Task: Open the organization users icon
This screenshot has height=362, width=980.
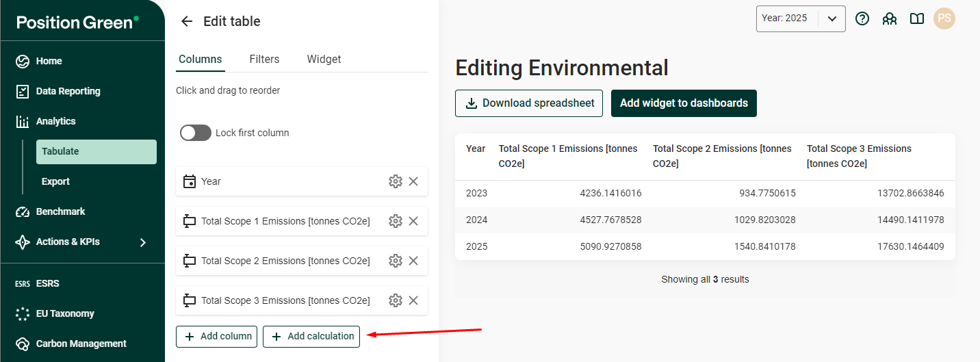Action: pos(890,18)
